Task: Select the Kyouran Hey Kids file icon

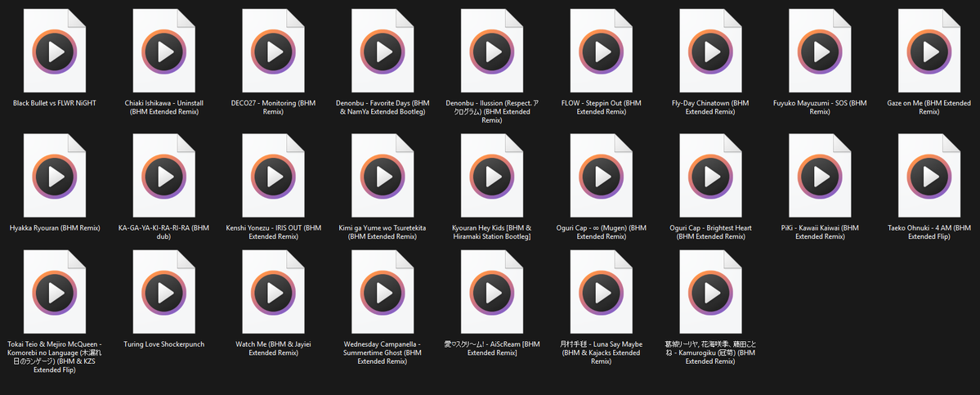Action: point(492,176)
